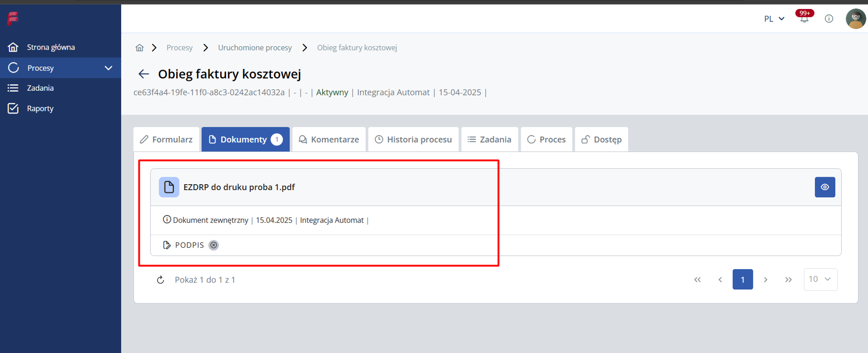The height and width of the screenshot is (353, 868).
Task: Select page 1 in pagination
Action: (x=742, y=280)
